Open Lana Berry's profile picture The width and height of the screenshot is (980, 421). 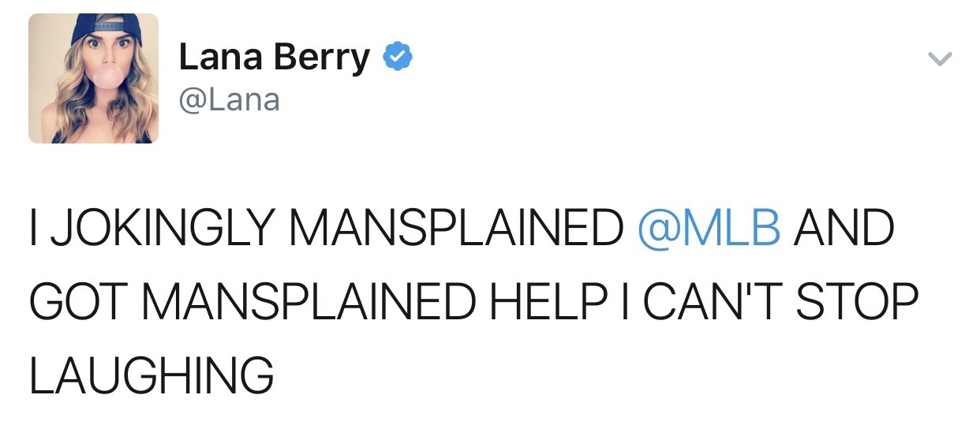(93, 79)
